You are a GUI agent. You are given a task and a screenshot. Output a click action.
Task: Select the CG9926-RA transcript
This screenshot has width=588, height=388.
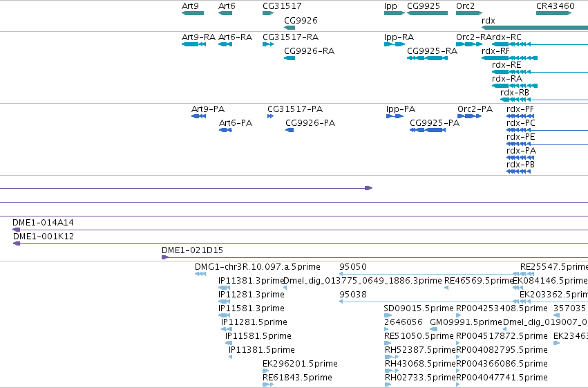(x=290, y=58)
